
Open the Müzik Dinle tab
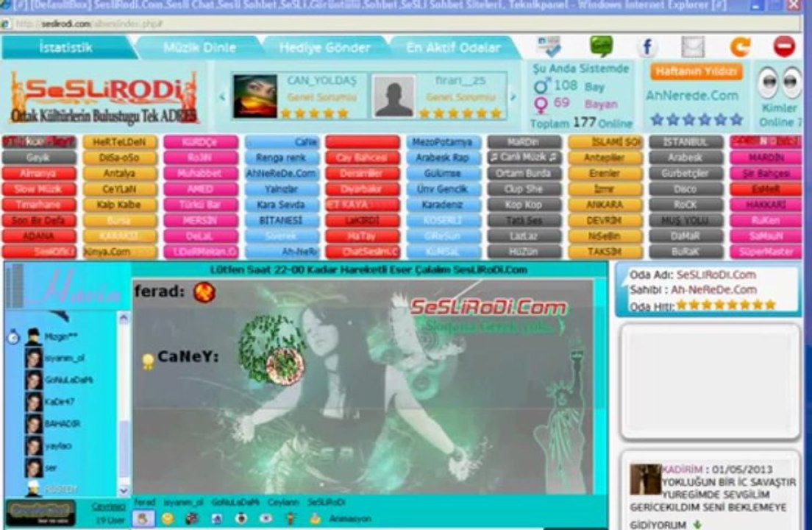click(199, 48)
